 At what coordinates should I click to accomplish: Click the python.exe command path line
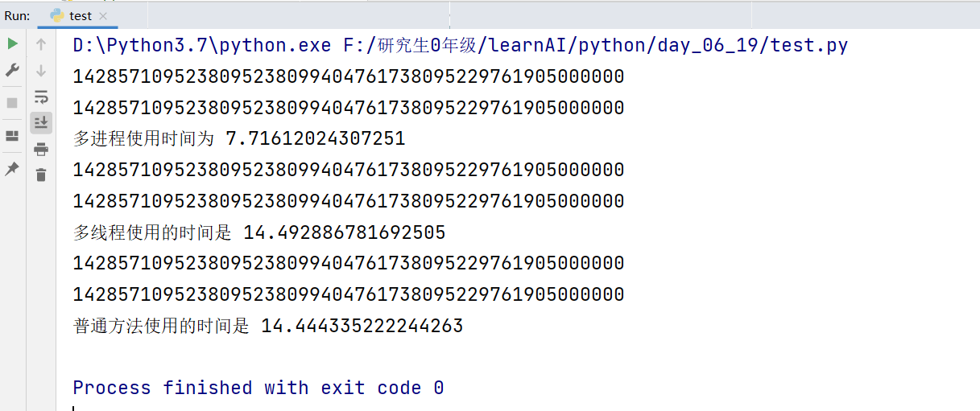click(460, 45)
